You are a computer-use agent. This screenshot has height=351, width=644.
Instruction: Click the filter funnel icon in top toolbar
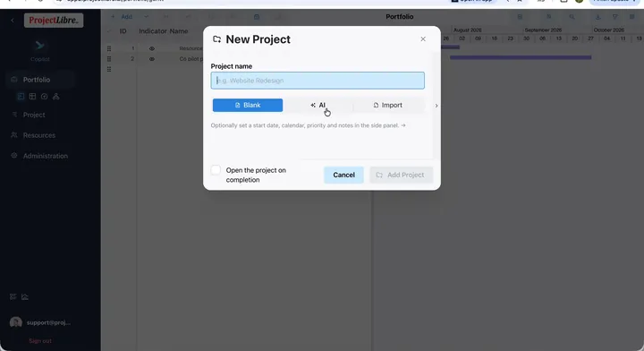(614, 17)
